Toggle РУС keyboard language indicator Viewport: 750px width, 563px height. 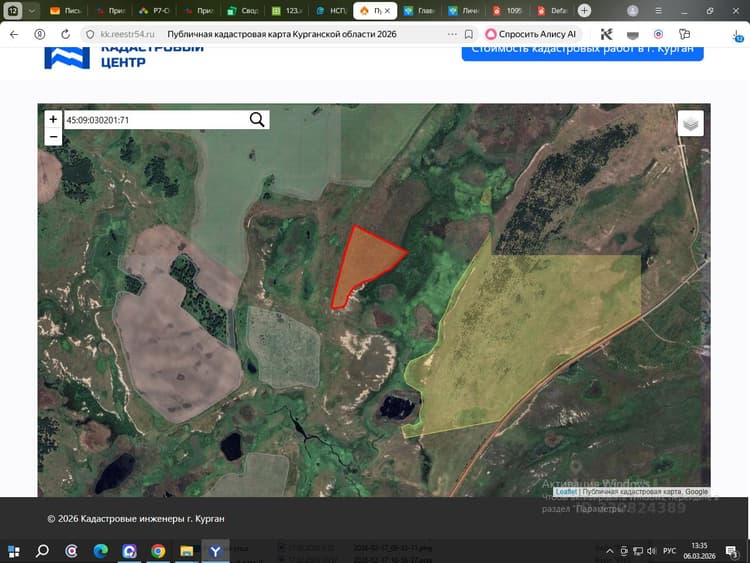pos(669,551)
